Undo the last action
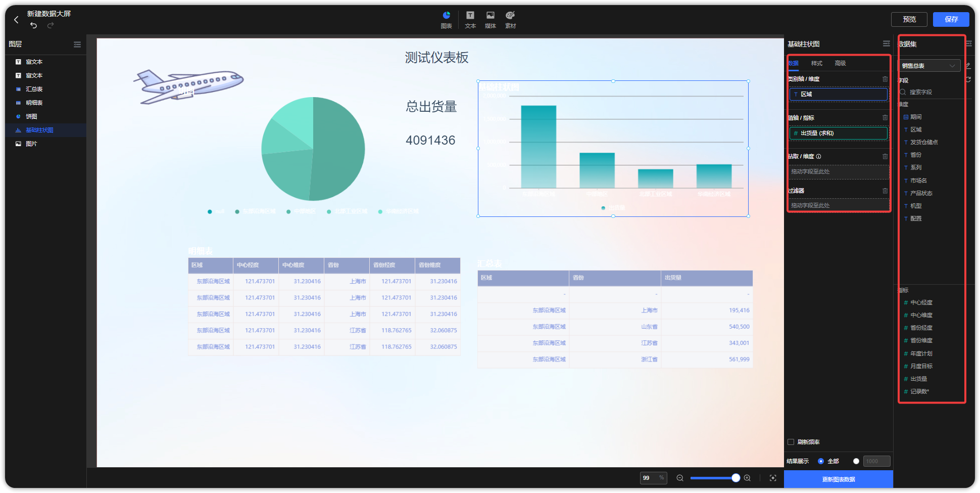The width and height of the screenshot is (980, 493). coord(33,25)
